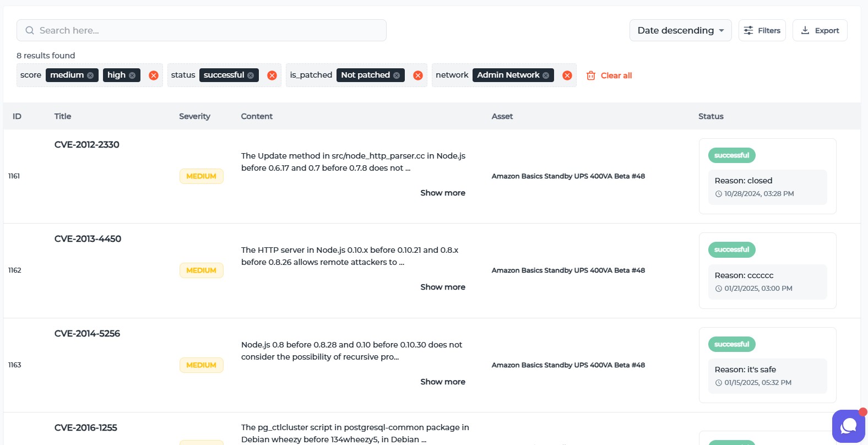
Task: Clear the network filter group
Action: tap(567, 75)
